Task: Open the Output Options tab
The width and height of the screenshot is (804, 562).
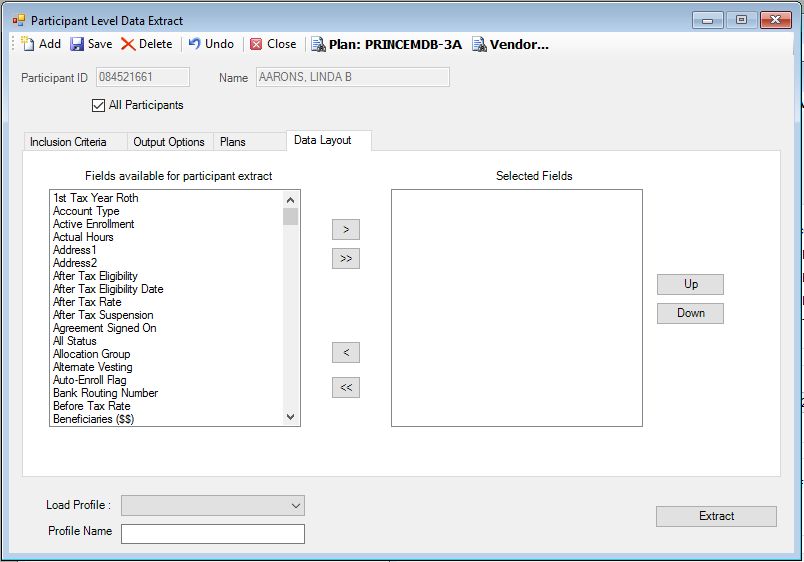Action: [168, 142]
